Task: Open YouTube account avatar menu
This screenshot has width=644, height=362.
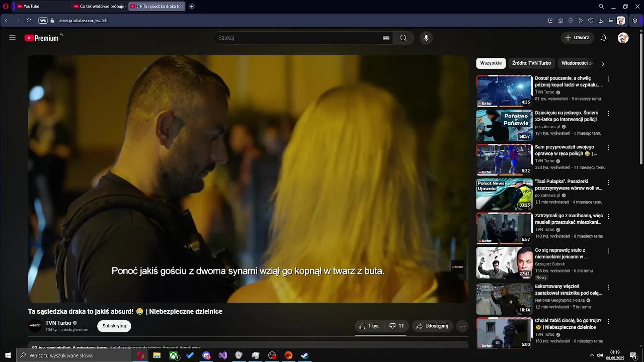Action: pyautogui.click(x=623, y=38)
